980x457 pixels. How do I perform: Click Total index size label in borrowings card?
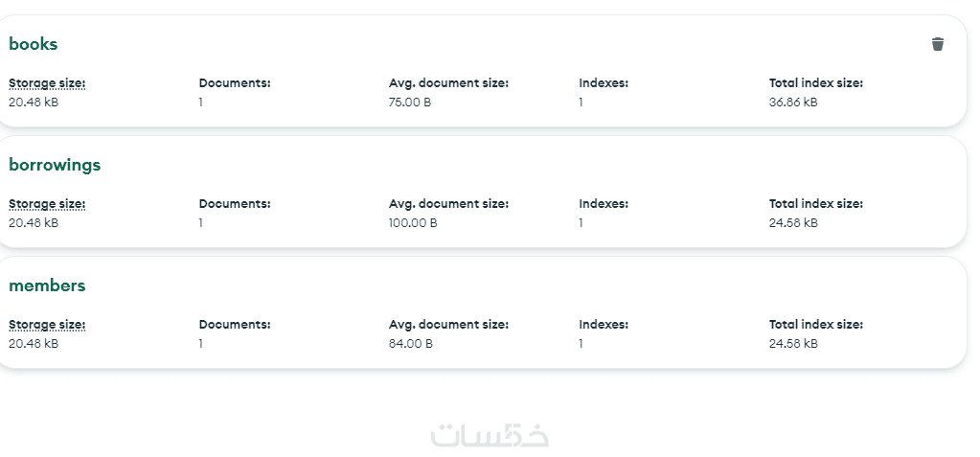(816, 204)
